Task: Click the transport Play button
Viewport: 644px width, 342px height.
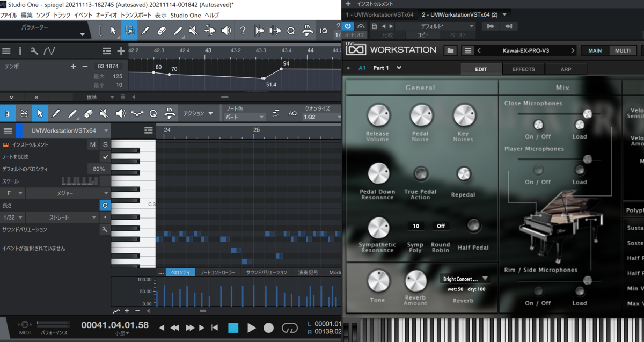Action: (x=251, y=328)
